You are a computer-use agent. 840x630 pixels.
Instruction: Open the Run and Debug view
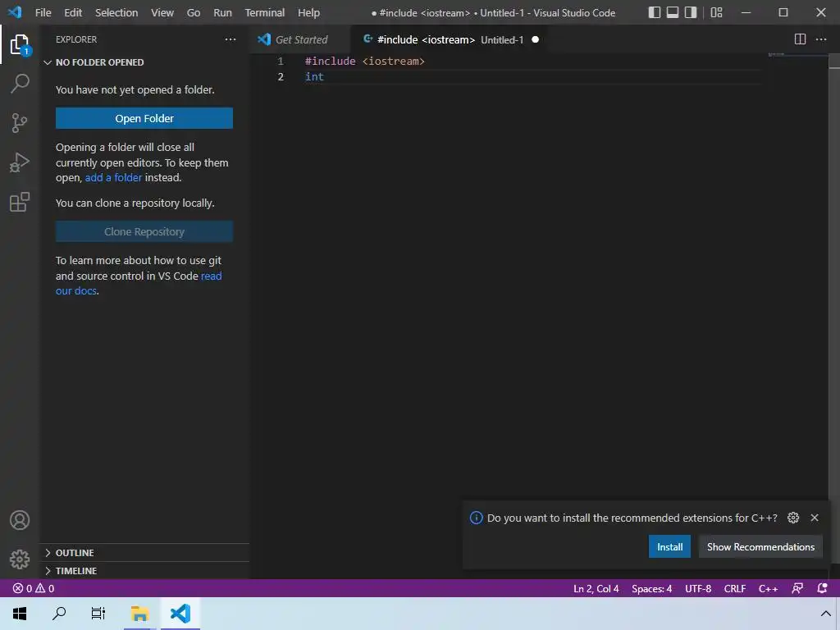(20, 162)
